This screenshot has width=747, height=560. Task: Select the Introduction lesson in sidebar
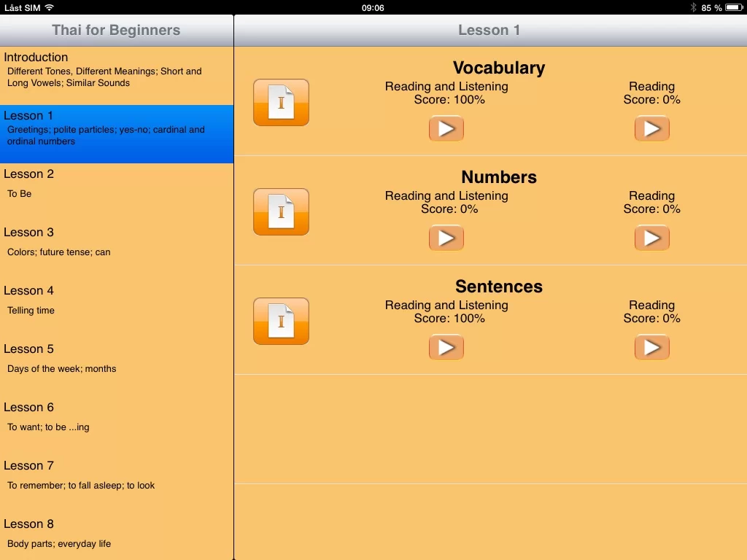[117, 76]
